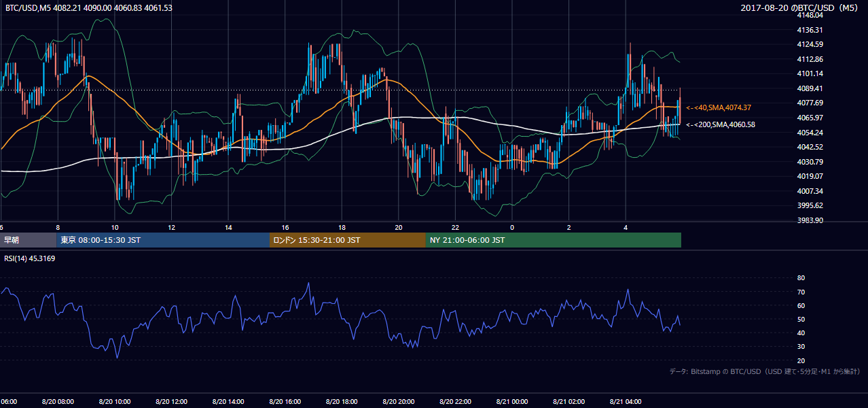Viewport: 868px width, 408px height.
Task: Click the 8/20 10:00 time axis label
Action: (x=115, y=402)
